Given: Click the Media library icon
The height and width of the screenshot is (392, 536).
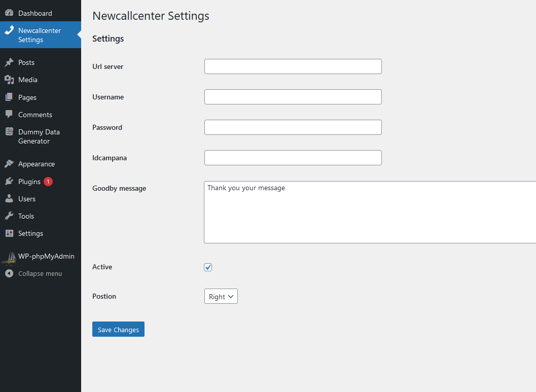Looking at the screenshot, I should 9,80.
